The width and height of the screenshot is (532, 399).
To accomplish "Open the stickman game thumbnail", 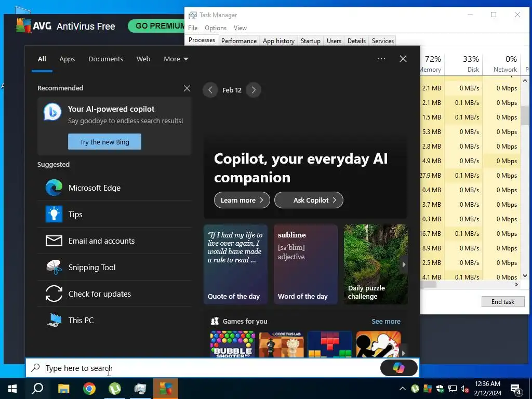I will coord(379,344).
